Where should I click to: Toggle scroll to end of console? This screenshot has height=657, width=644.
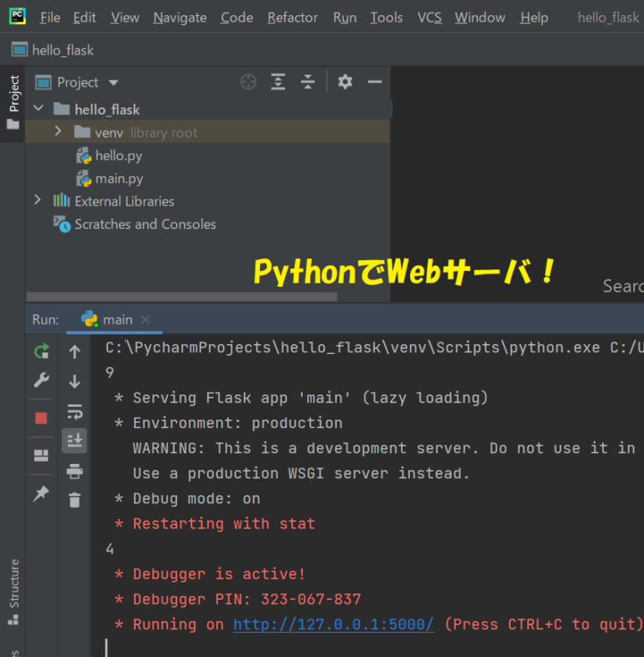tap(75, 441)
